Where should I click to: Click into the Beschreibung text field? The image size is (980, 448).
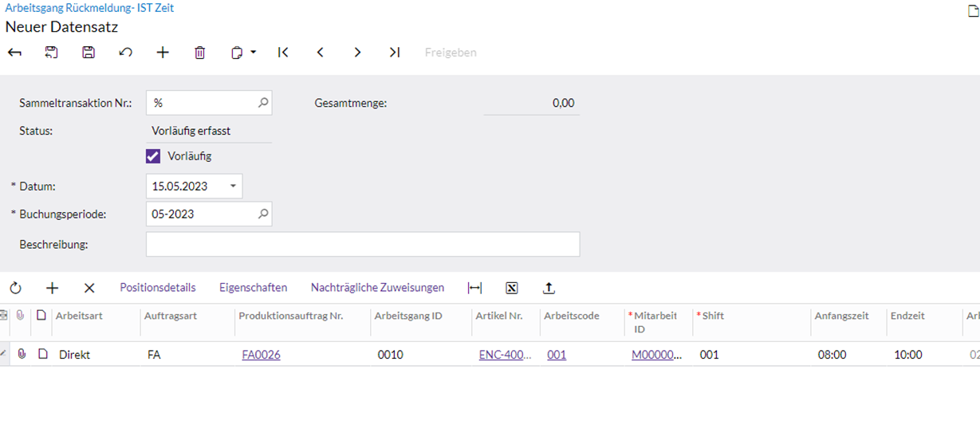point(362,245)
